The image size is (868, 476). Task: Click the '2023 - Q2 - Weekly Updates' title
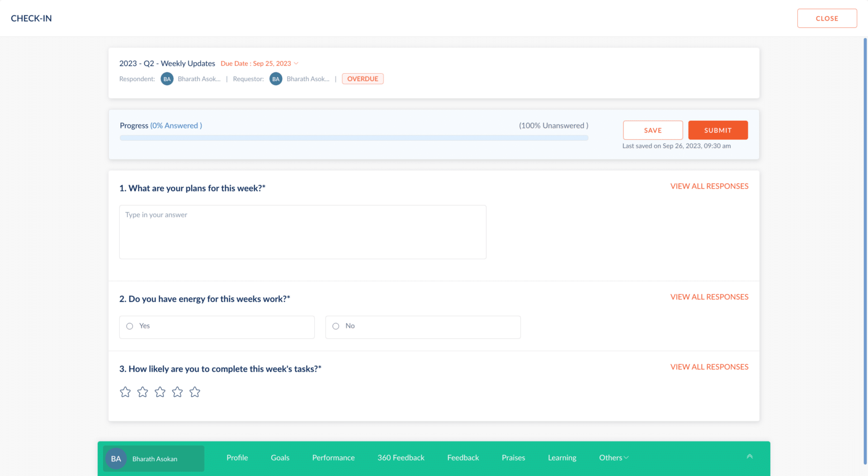[x=167, y=63]
